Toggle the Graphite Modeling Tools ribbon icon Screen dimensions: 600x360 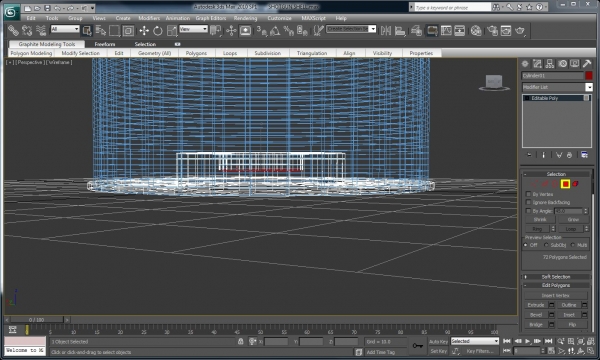432,30
